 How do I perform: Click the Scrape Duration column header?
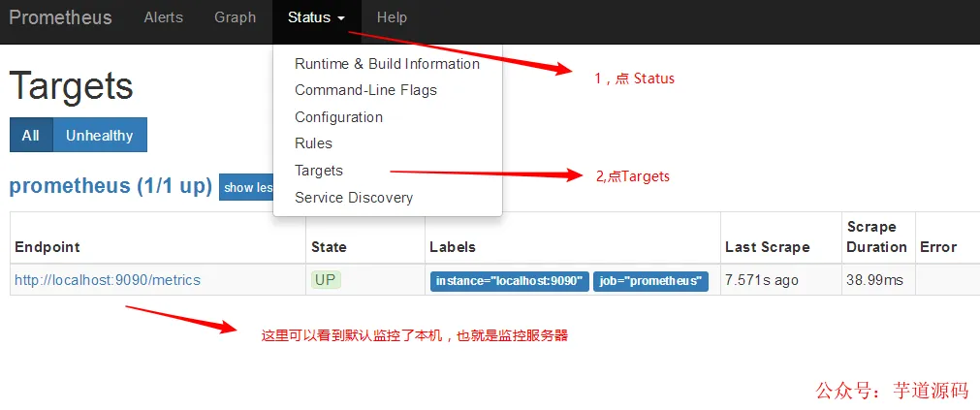click(877, 237)
